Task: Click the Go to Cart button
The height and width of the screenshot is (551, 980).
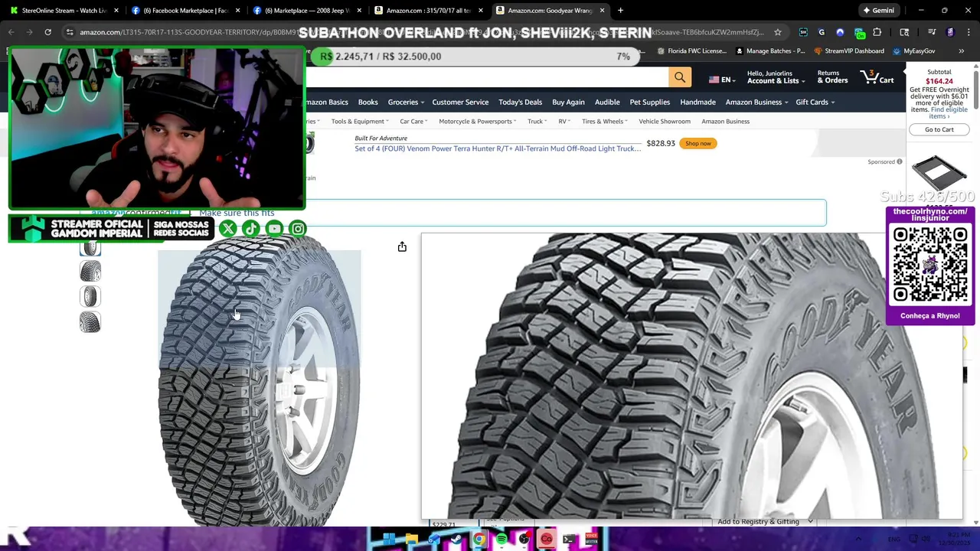Action: [x=939, y=129]
